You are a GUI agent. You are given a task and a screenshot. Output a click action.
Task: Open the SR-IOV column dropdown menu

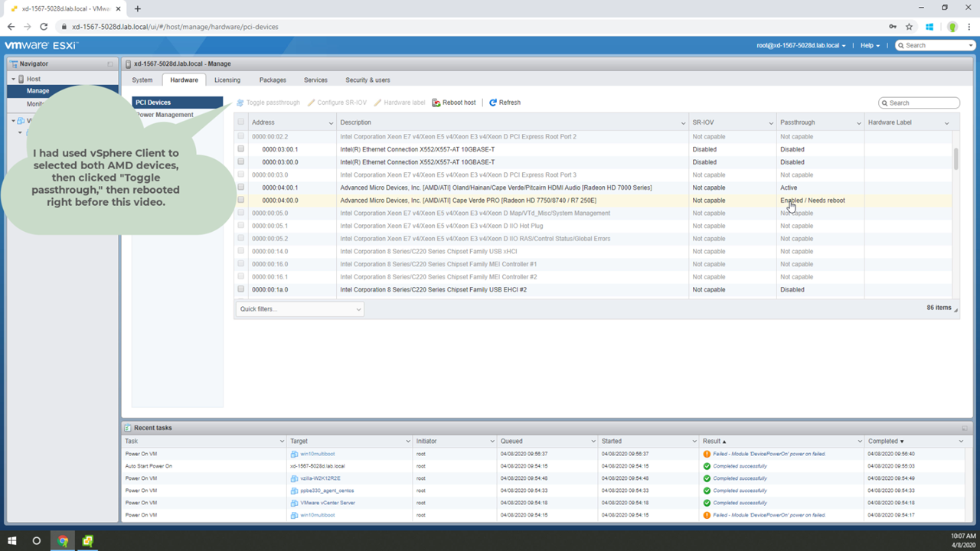pyautogui.click(x=771, y=123)
